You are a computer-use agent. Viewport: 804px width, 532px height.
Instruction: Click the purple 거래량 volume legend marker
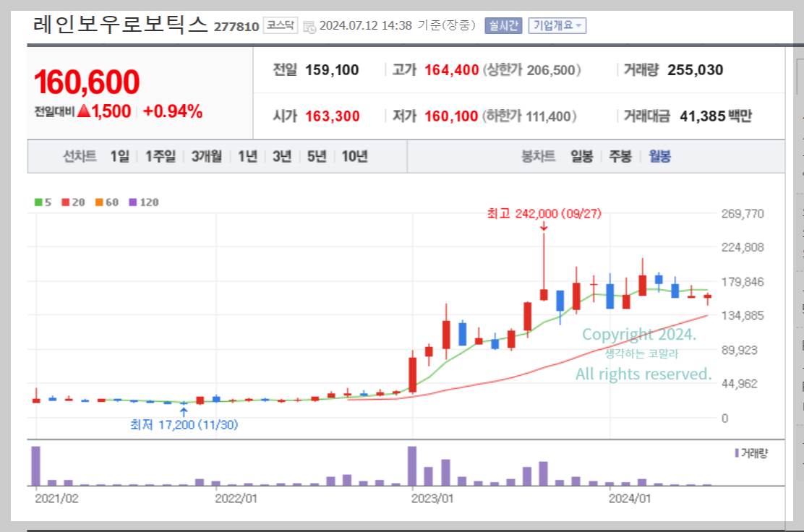click(x=737, y=453)
